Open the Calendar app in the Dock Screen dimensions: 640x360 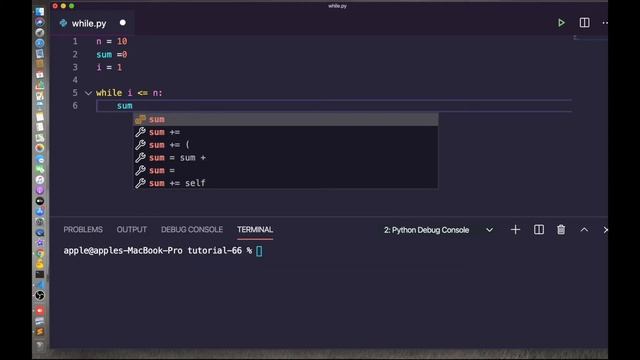pyautogui.click(x=40, y=75)
